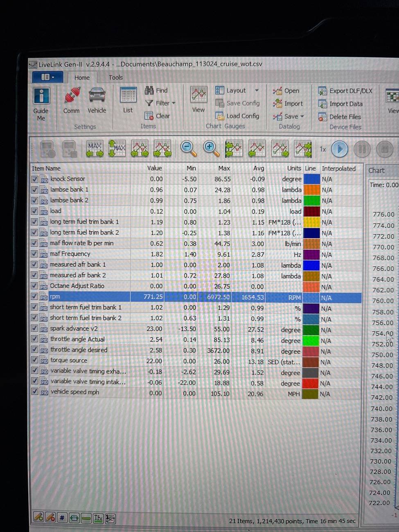399x532 pixels.
Task: Open Comm settings
Action: pos(72,100)
